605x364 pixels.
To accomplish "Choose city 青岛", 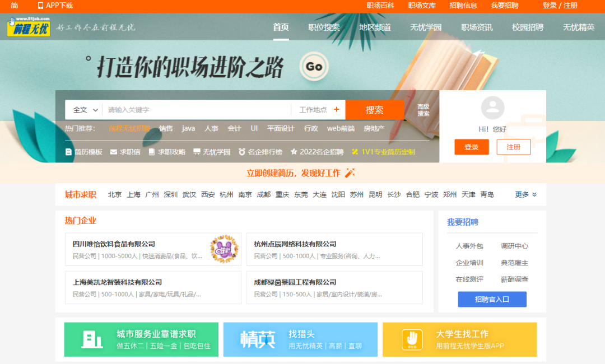I will coord(487,195).
